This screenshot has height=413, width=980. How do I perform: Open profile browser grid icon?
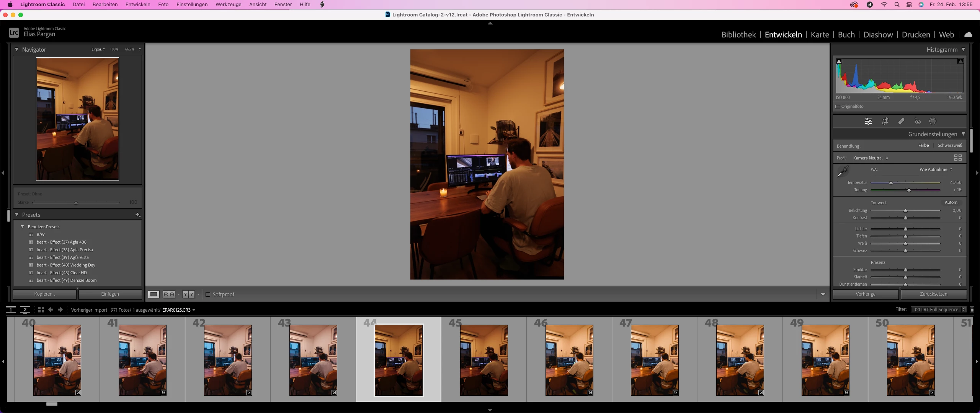958,158
